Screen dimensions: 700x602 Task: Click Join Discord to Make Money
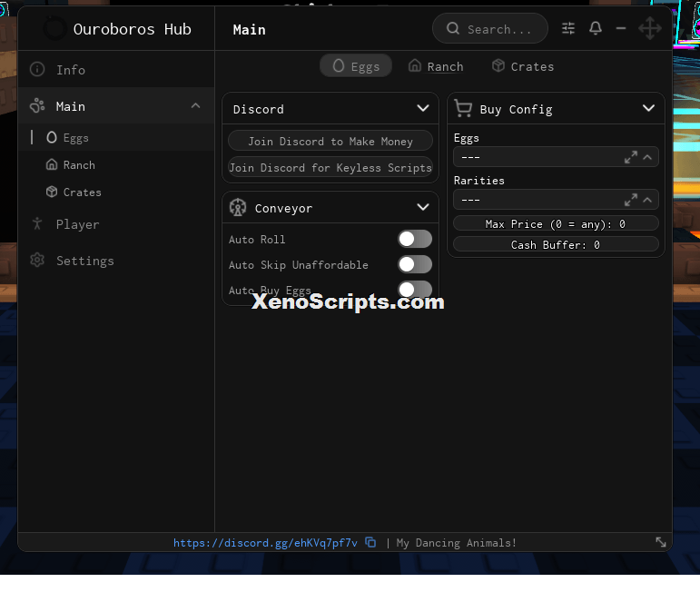(330, 141)
